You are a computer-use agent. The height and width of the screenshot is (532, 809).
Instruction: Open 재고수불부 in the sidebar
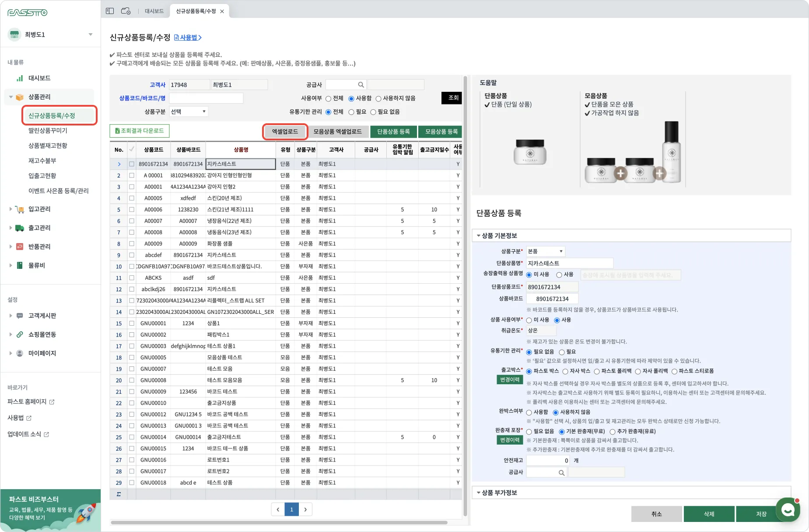point(42,161)
